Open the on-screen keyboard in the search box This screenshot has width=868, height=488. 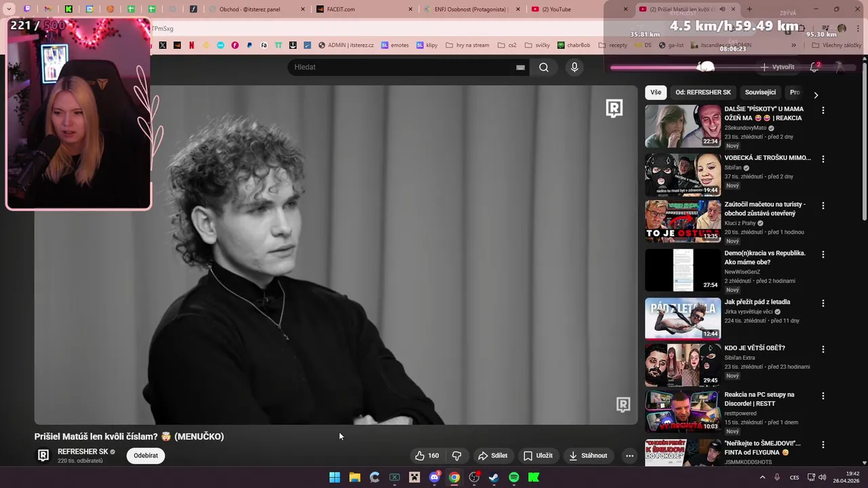pyautogui.click(x=520, y=67)
